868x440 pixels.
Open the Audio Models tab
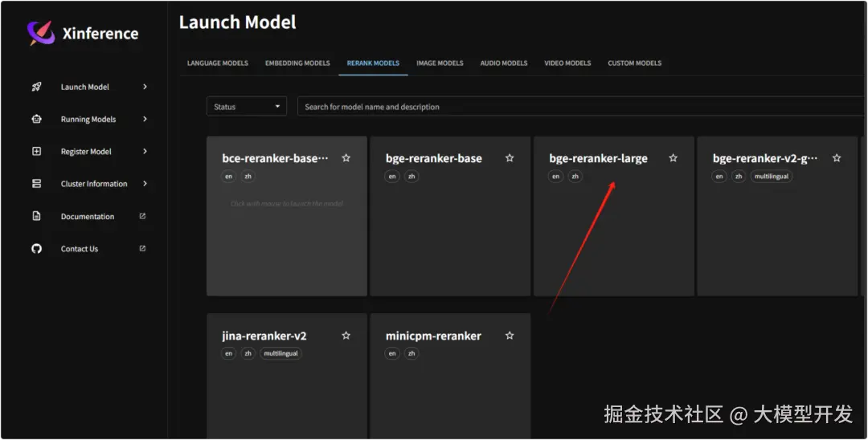tap(504, 63)
